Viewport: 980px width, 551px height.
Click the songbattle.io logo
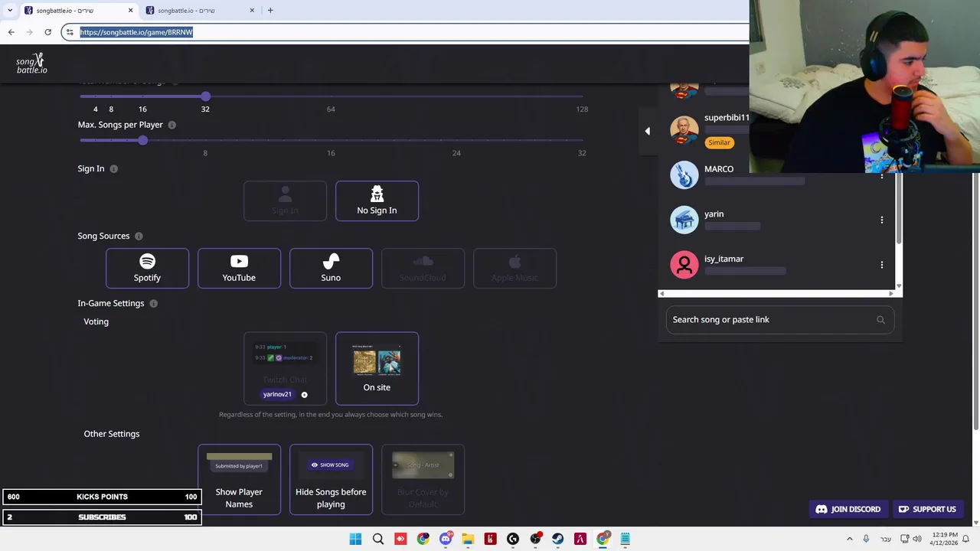(x=31, y=64)
